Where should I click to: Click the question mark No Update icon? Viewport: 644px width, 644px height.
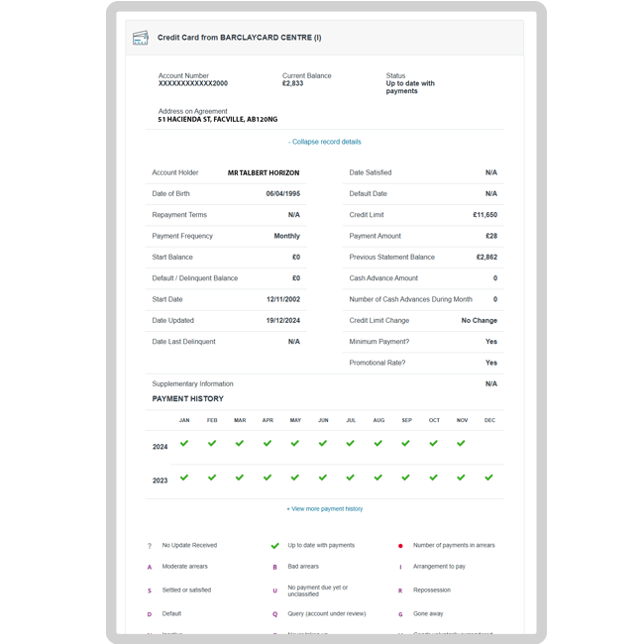tap(150, 546)
